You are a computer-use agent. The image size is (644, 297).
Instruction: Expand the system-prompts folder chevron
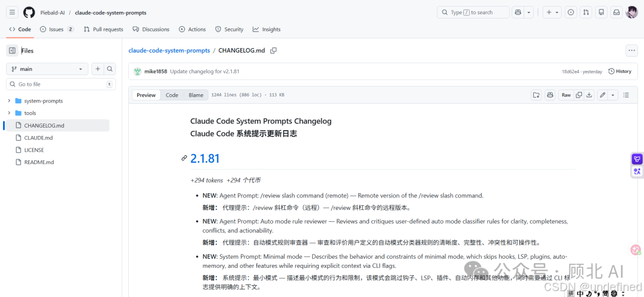pyautogui.click(x=9, y=101)
